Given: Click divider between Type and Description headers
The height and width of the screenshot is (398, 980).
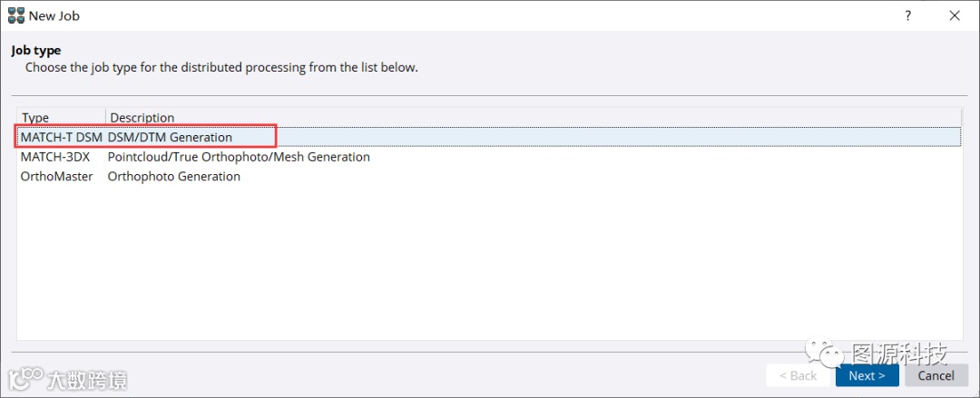Looking at the screenshot, I should tap(106, 118).
